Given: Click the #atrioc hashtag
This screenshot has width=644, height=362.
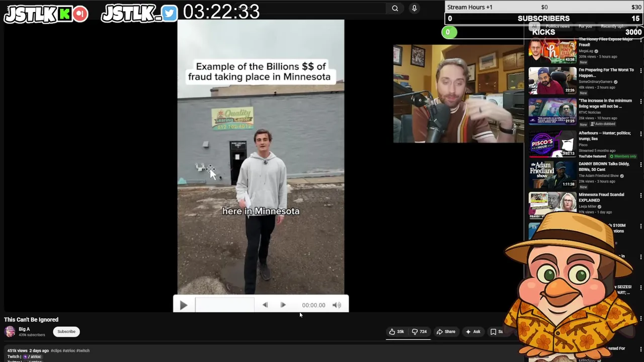Looking at the screenshot, I should coord(68,350).
